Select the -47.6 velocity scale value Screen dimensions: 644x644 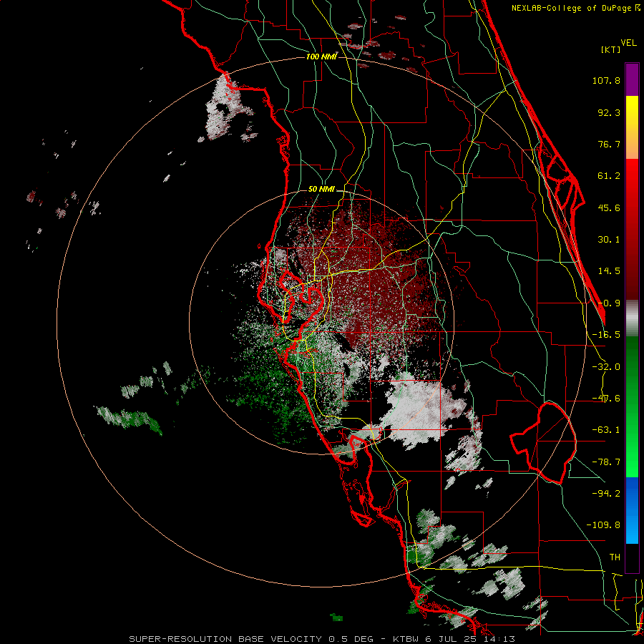pyautogui.click(x=606, y=399)
